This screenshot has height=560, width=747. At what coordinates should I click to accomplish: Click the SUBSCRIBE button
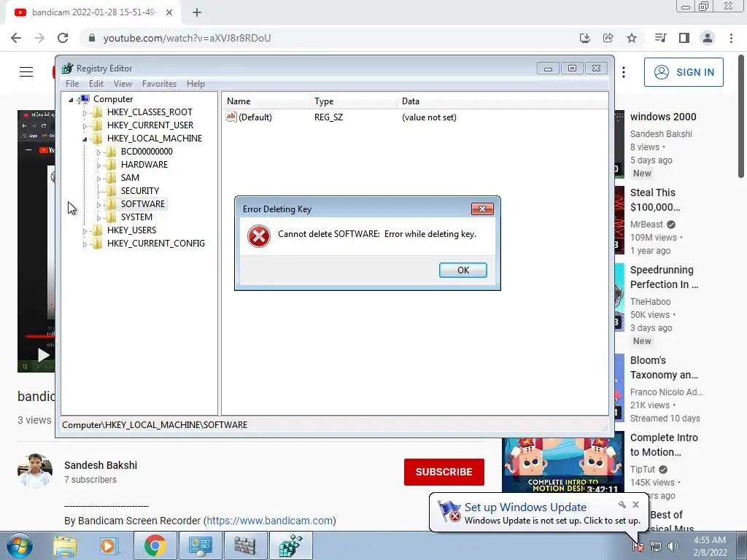pyautogui.click(x=444, y=472)
